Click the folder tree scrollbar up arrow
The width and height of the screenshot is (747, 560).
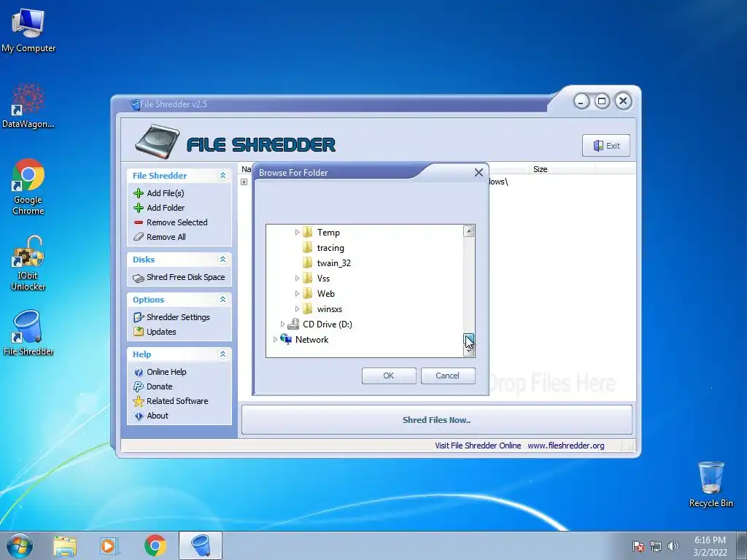coord(469,231)
